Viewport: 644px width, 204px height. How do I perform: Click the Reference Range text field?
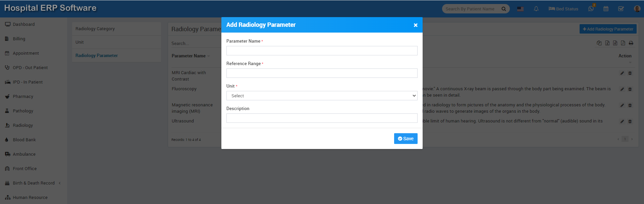click(322, 73)
